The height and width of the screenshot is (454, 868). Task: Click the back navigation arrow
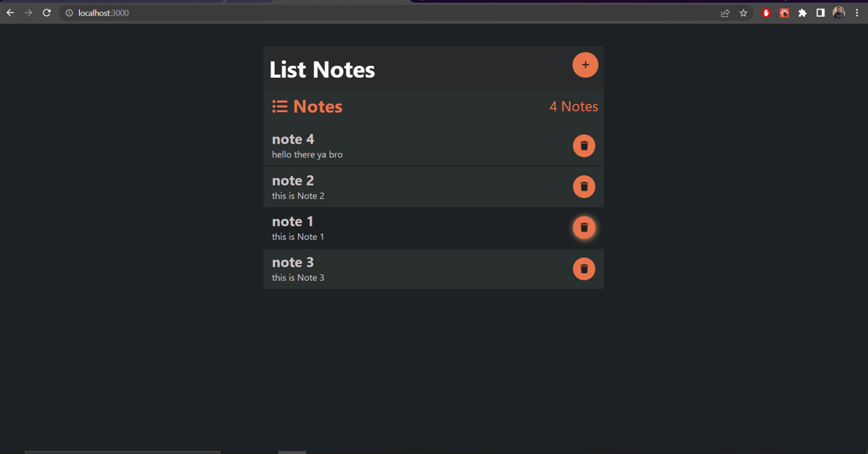pos(10,12)
